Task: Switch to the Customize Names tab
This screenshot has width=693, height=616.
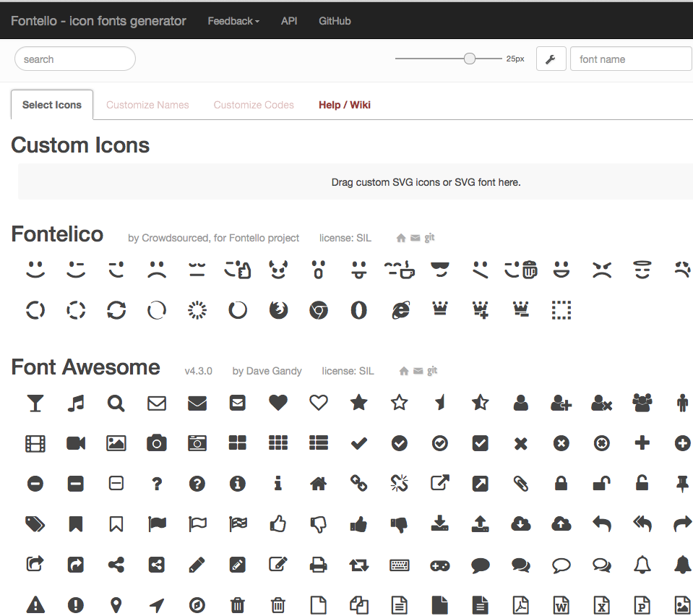Action: click(147, 105)
